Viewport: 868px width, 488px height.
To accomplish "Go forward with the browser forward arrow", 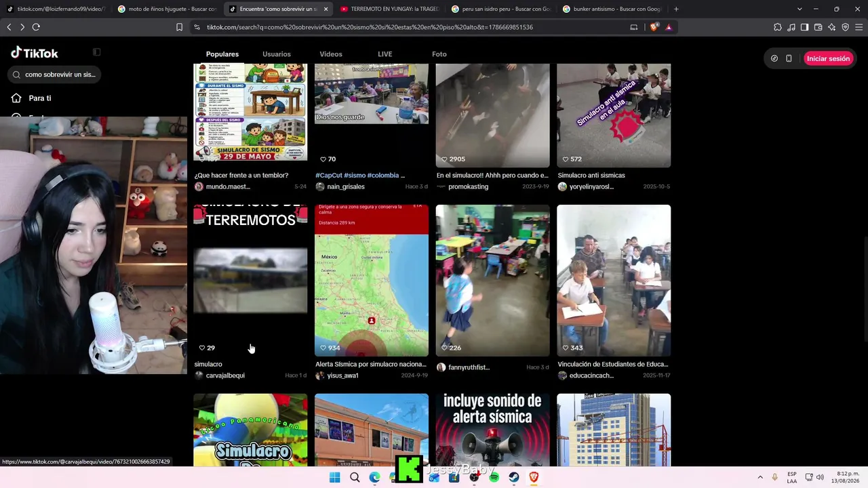I will (x=22, y=27).
